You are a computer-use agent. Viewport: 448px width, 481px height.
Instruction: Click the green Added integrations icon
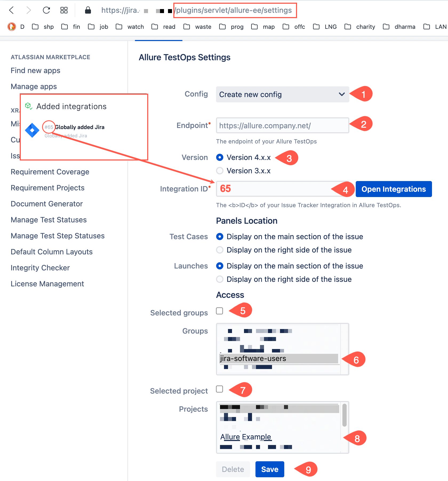(29, 106)
